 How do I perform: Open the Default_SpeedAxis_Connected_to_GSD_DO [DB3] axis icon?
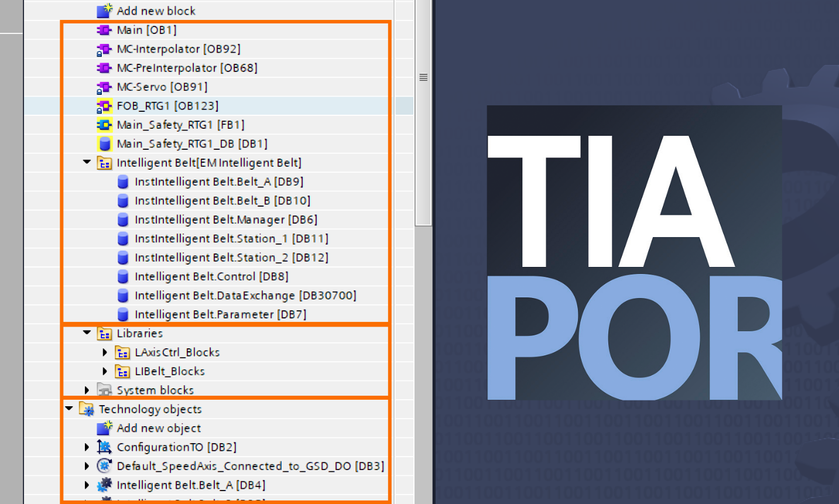tap(104, 466)
